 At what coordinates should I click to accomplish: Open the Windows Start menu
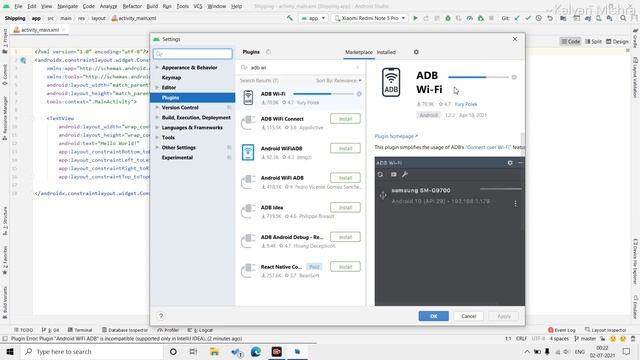(x=10, y=351)
